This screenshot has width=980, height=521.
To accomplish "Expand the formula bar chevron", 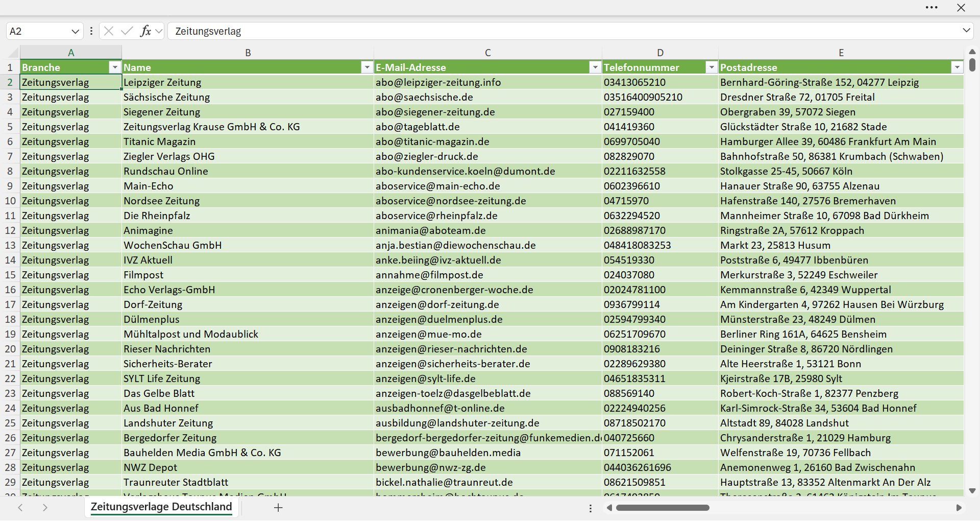I will (966, 31).
